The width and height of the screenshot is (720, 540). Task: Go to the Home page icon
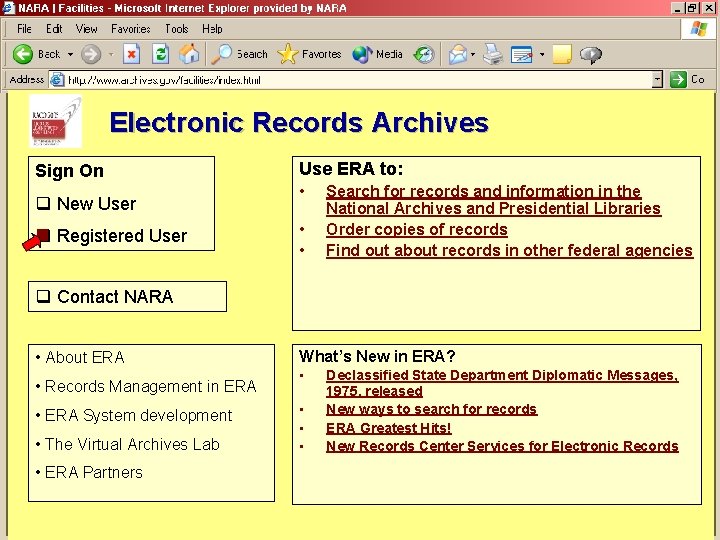point(189,54)
